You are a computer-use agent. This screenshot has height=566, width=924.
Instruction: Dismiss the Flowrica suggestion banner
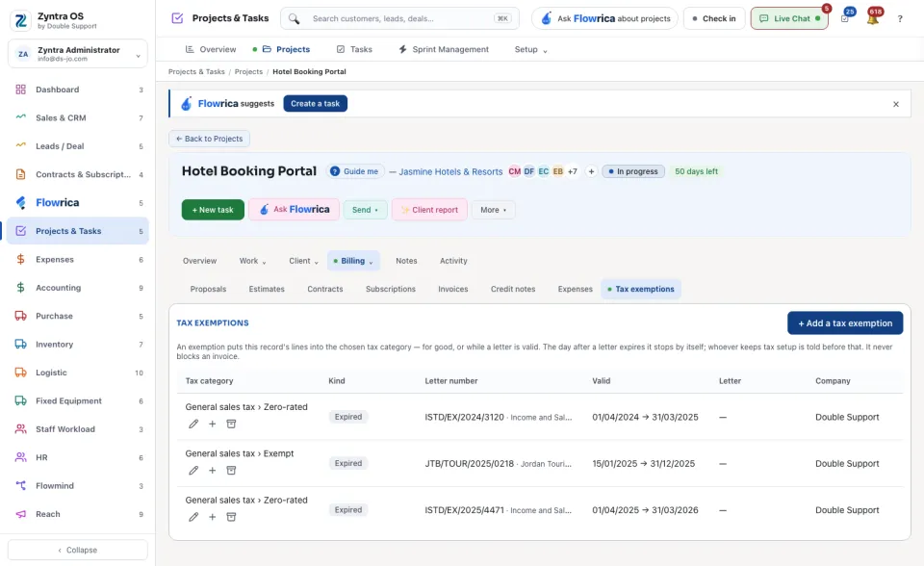click(x=896, y=104)
